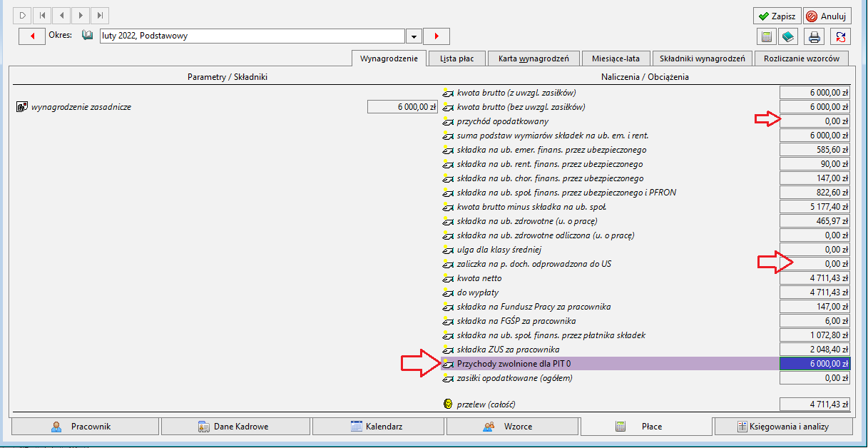Screen dimensions: 868x448
Task: Click the teal book icon button
Action: tap(788, 36)
